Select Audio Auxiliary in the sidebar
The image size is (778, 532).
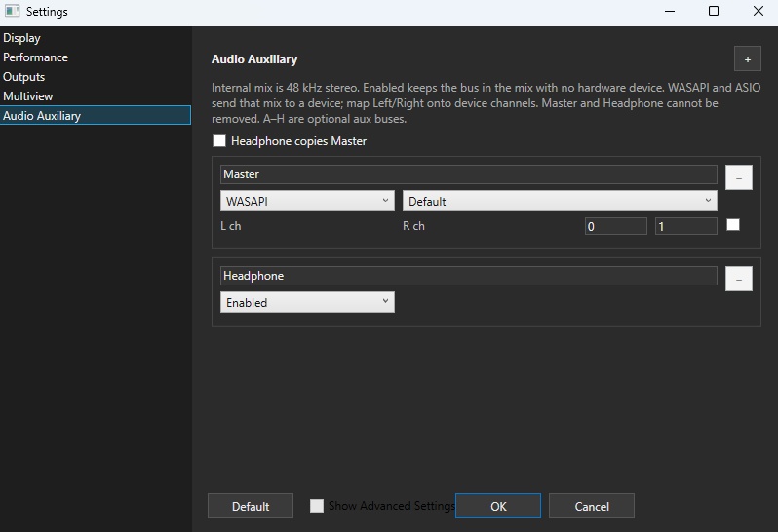click(96, 116)
